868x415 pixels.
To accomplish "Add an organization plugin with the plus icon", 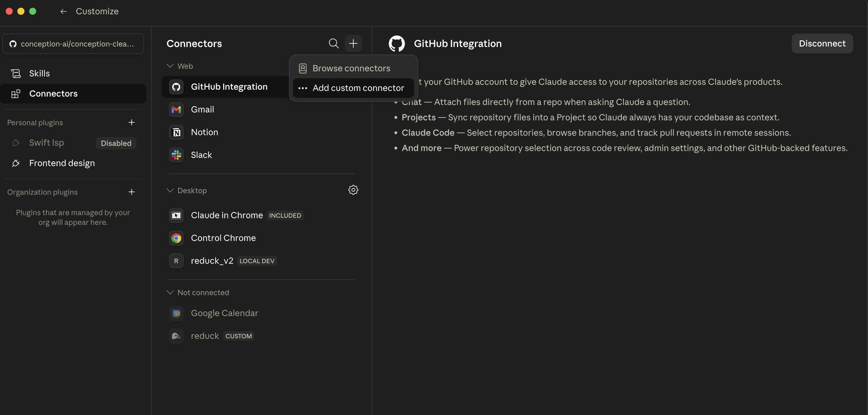I will 132,192.
